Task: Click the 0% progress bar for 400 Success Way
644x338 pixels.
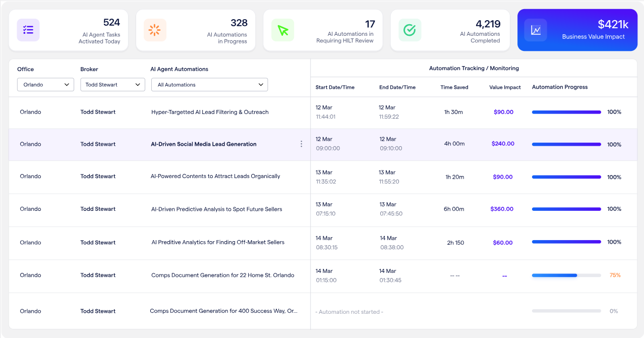Action: (x=566, y=311)
